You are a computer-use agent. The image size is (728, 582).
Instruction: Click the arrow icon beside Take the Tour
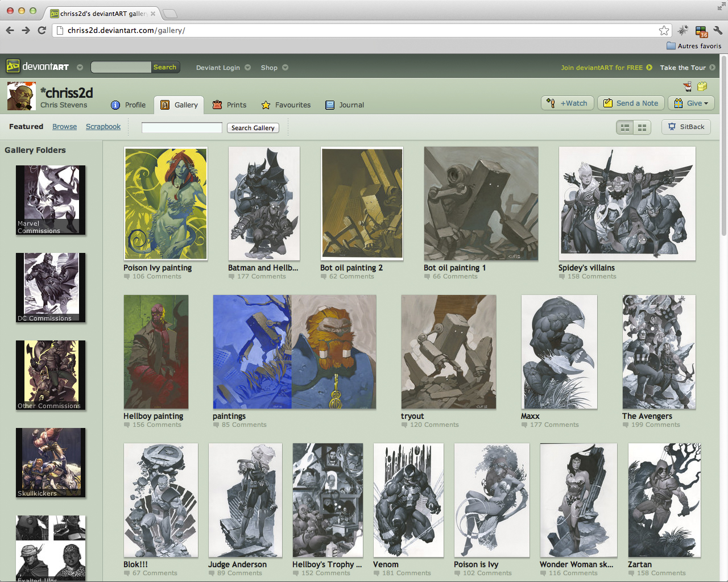click(x=712, y=68)
